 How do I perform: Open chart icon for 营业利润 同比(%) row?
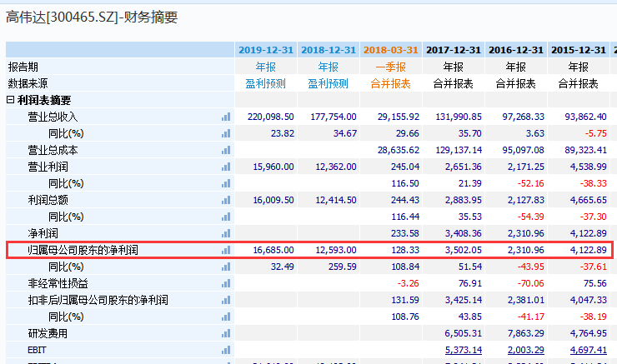pos(226,183)
